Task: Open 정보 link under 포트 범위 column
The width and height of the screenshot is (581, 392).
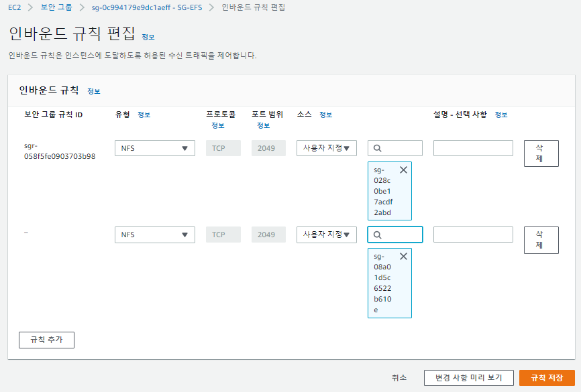Action: tap(264, 125)
